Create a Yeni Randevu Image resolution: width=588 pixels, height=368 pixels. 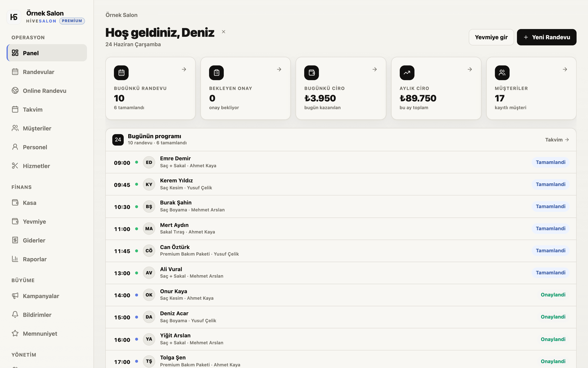point(546,37)
